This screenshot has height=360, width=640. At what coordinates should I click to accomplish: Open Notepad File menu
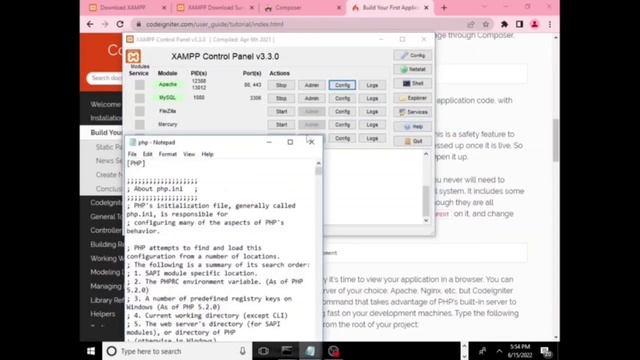pyautogui.click(x=132, y=154)
